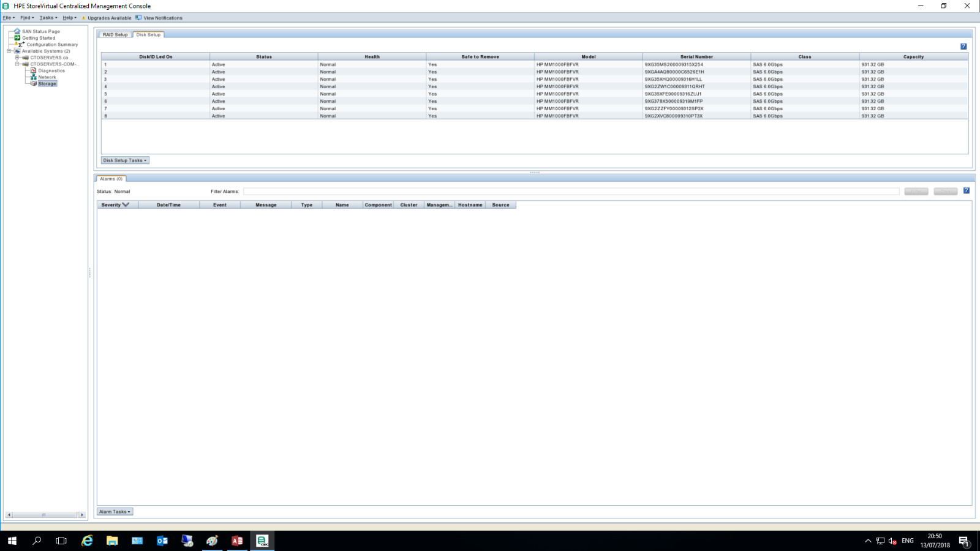Image resolution: width=980 pixels, height=551 pixels.
Task: Click the SAN Status Page house icon
Action: point(17,31)
